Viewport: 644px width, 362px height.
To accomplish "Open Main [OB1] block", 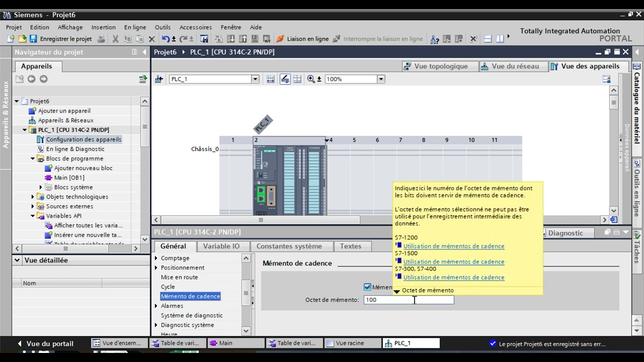I will (69, 177).
